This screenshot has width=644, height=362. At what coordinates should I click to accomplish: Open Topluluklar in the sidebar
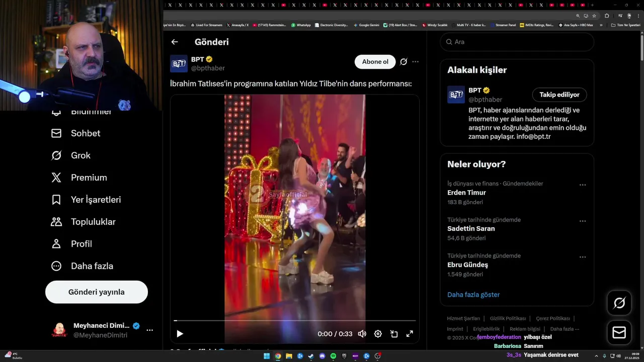tap(84, 222)
